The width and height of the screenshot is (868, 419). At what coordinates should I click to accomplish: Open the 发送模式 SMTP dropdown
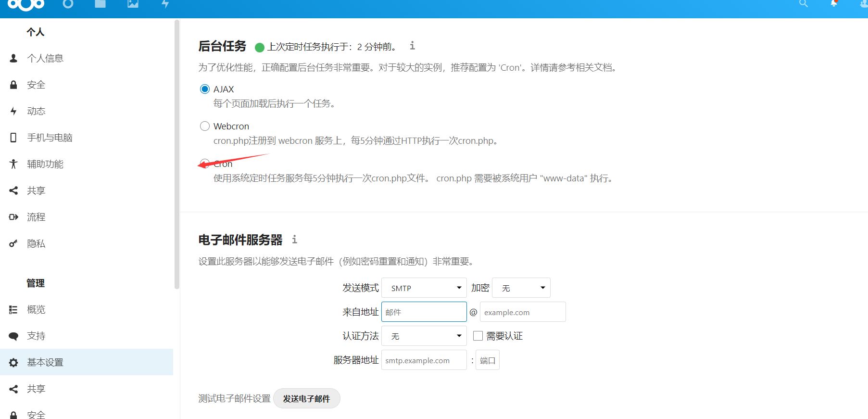[424, 288]
